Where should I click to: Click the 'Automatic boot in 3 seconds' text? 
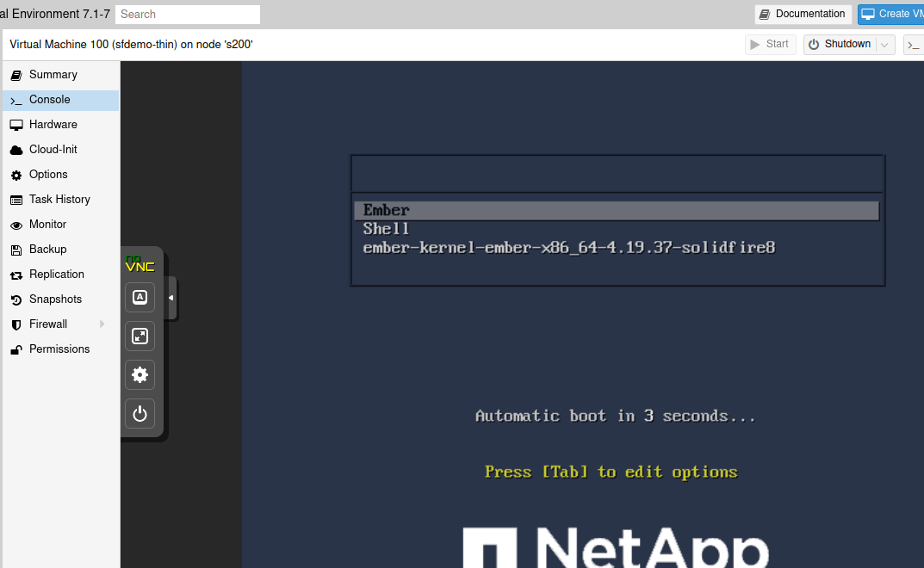click(615, 416)
